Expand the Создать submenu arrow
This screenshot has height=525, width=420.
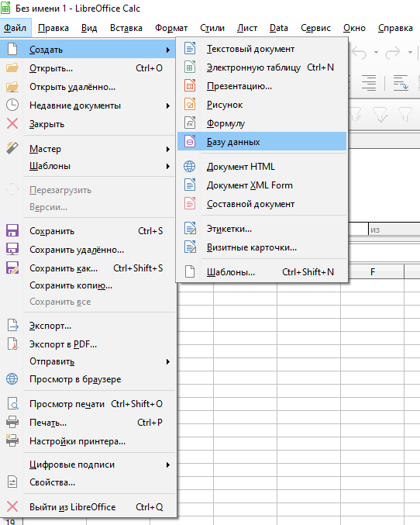[168, 50]
